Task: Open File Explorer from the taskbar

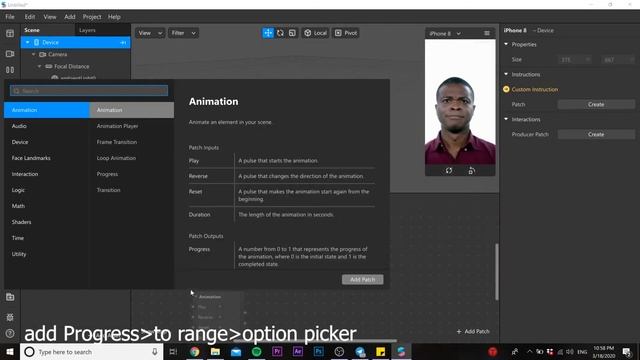Action: [216, 351]
